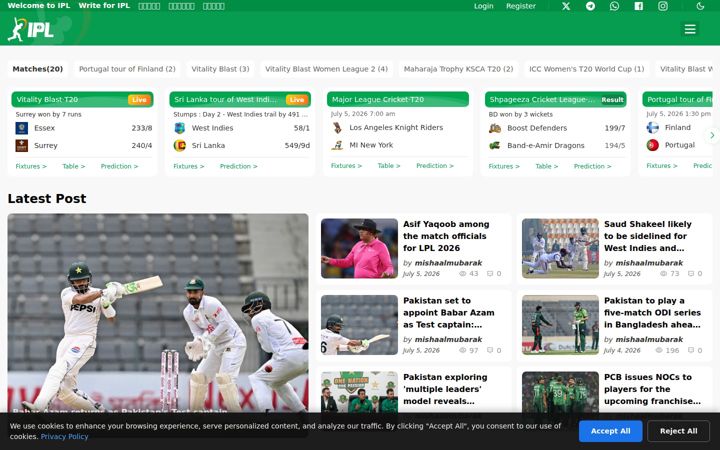
Task: Click the Sri Lanka team logo
Action: point(180,146)
